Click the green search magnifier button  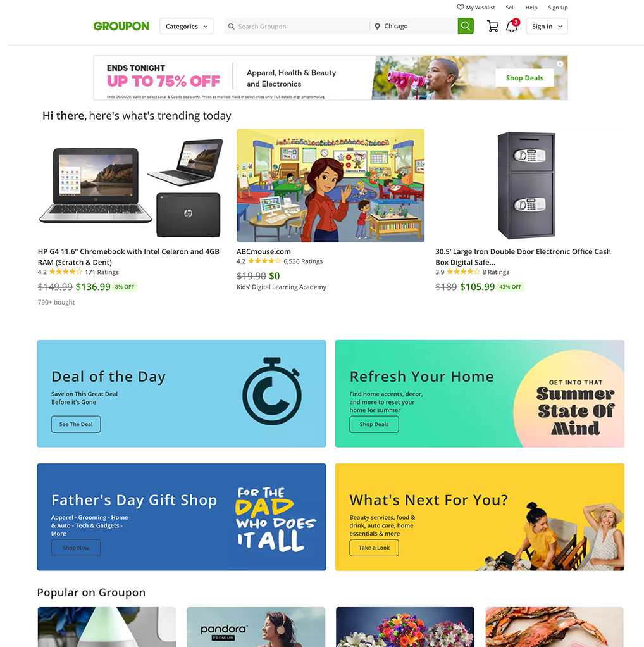click(466, 26)
